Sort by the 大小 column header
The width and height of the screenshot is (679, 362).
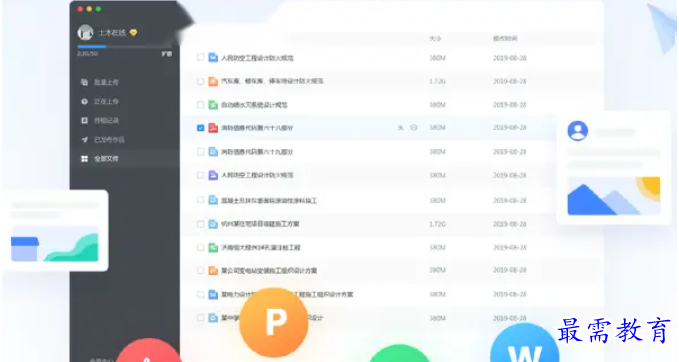(435, 39)
